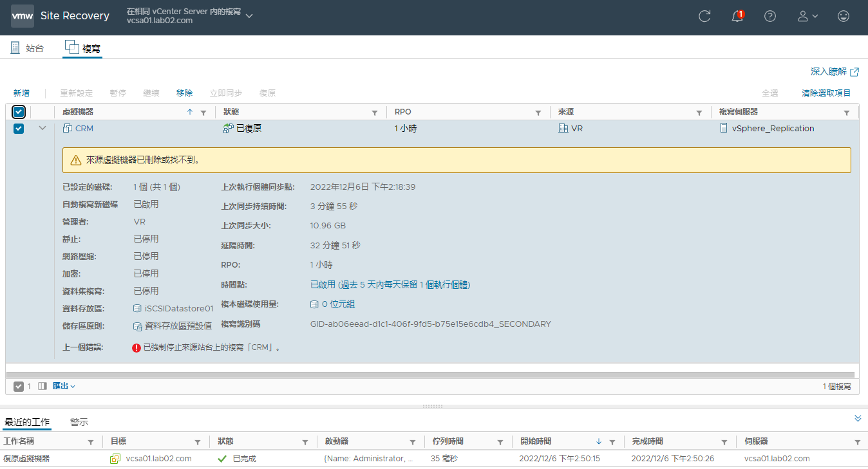The image size is (868, 469).
Task: Filter the 複寫伺服器 column
Action: 847,113
